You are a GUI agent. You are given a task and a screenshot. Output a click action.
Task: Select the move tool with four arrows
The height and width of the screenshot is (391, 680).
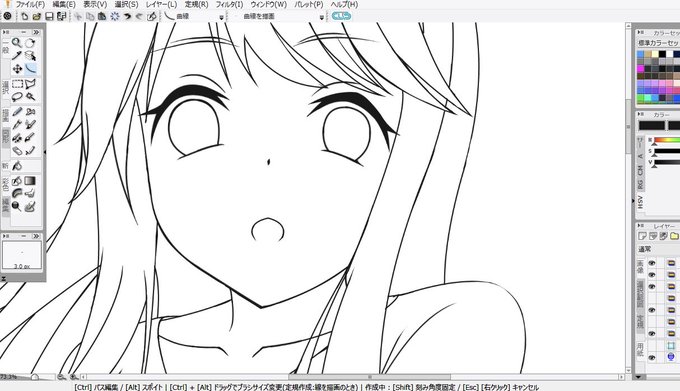[x=17, y=69]
